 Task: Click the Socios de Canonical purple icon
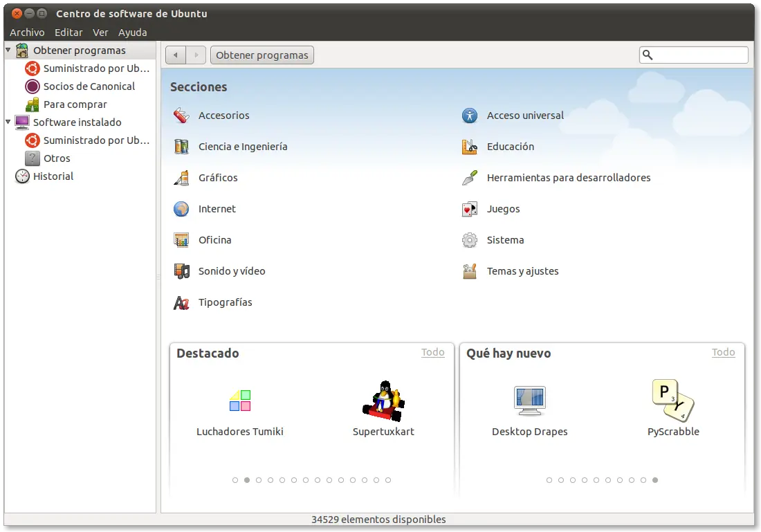[32, 86]
